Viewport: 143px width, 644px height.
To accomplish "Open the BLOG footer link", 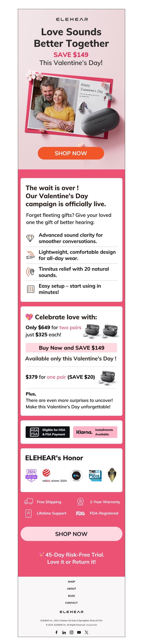I will (x=71, y=596).
